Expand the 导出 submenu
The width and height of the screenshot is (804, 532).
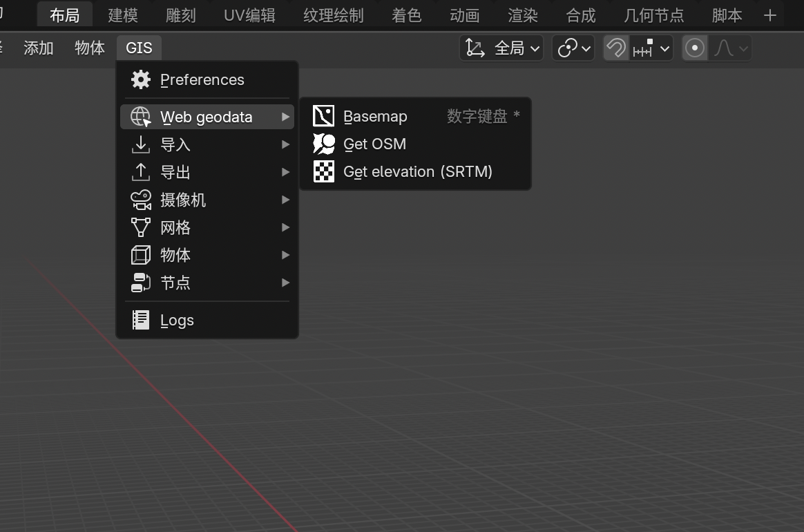207,172
